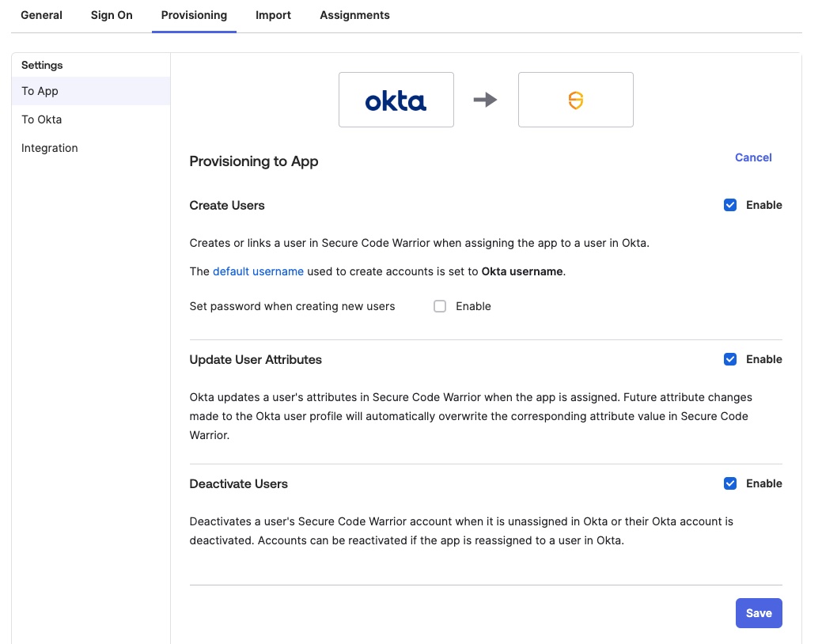Viewport: 822px width, 644px height.
Task: Click the Create Users heading
Action: point(227,205)
